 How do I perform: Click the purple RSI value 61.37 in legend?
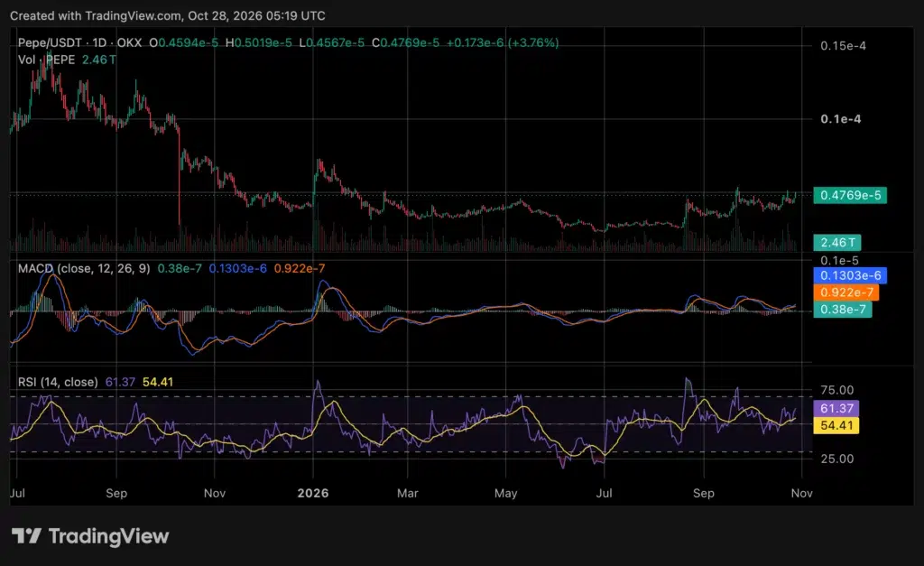pyautogui.click(x=120, y=382)
